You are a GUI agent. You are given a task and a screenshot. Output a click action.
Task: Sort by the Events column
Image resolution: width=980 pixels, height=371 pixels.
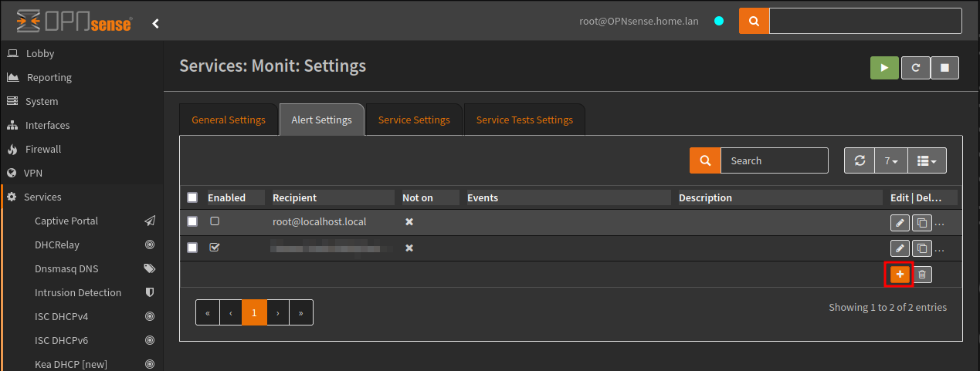(x=483, y=197)
